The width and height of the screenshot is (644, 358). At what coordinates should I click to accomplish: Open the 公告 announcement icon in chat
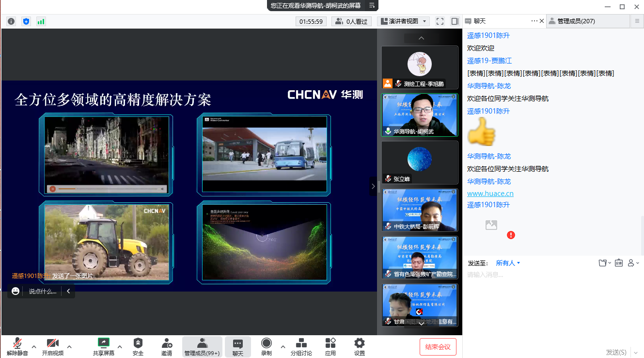point(618,263)
